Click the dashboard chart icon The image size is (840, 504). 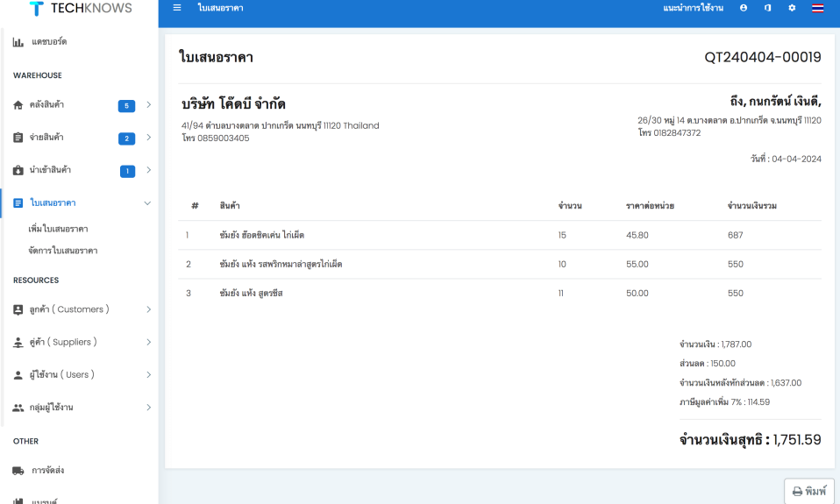pyautogui.click(x=18, y=42)
